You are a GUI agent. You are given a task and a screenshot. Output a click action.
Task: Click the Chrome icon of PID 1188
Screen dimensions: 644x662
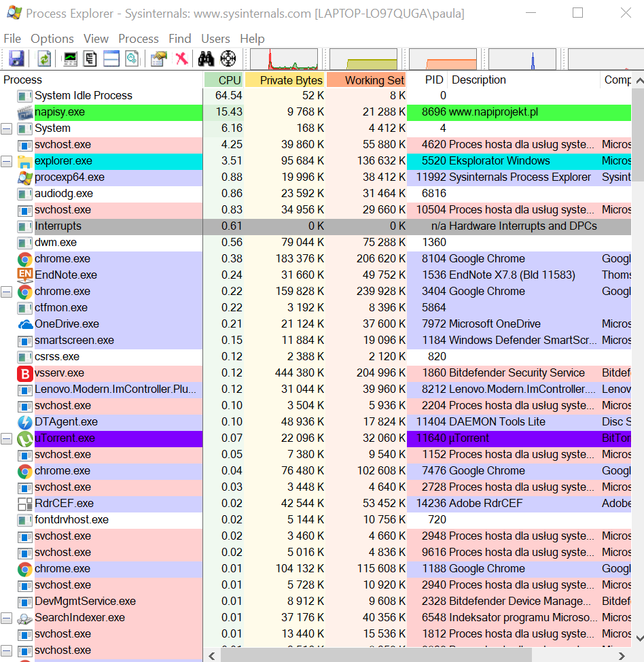click(25, 569)
